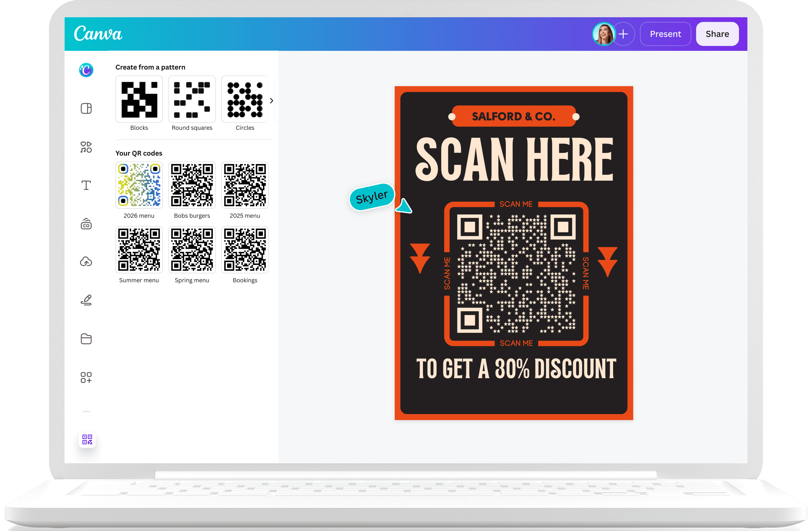Open the Bookings QR code

coord(245,249)
